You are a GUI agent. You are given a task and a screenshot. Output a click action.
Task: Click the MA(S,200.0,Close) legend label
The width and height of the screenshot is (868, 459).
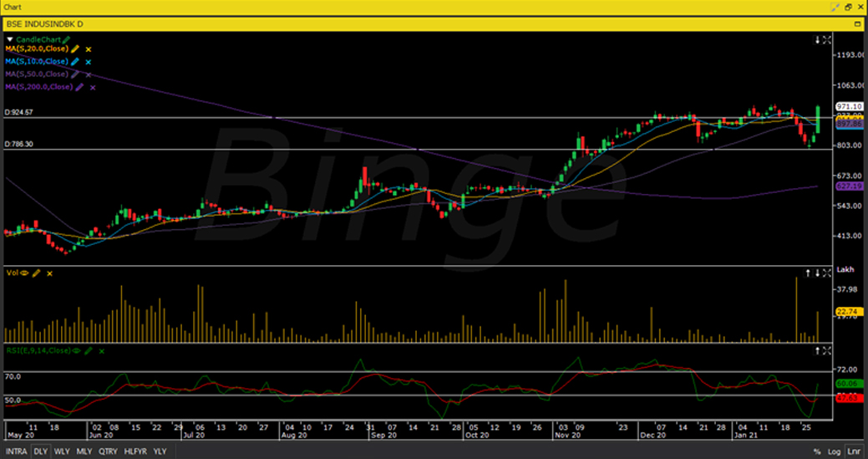[x=38, y=87]
